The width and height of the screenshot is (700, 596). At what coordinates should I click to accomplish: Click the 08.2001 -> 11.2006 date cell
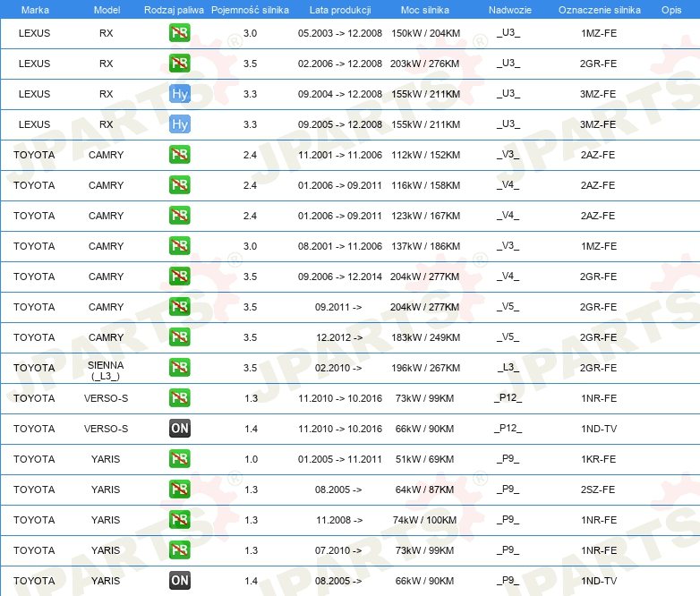tap(340, 246)
